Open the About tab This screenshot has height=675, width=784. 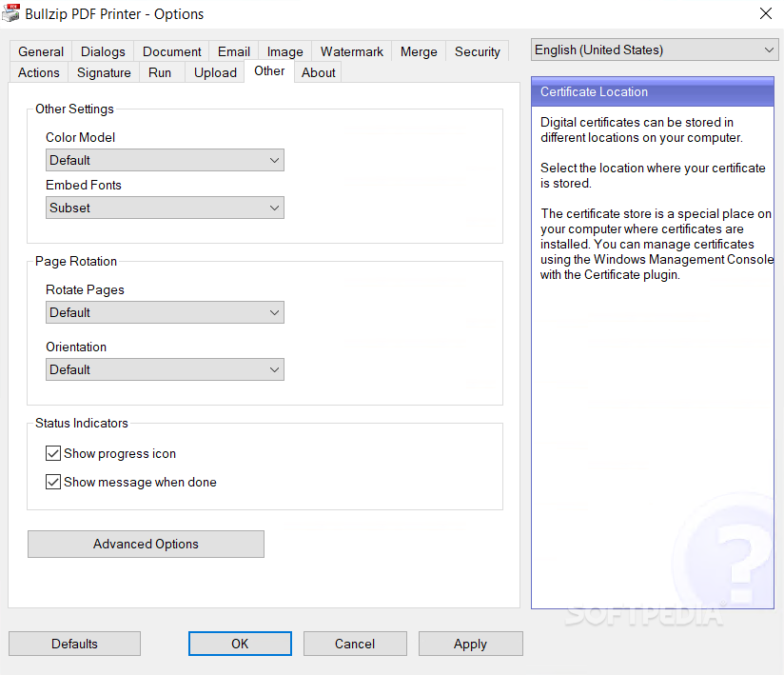[x=318, y=72]
